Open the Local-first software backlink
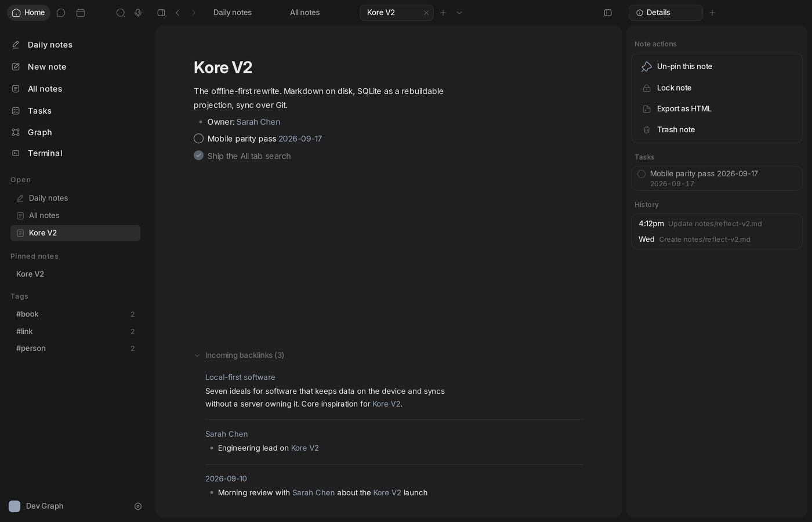The width and height of the screenshot is (812, 522). point(240,377)
